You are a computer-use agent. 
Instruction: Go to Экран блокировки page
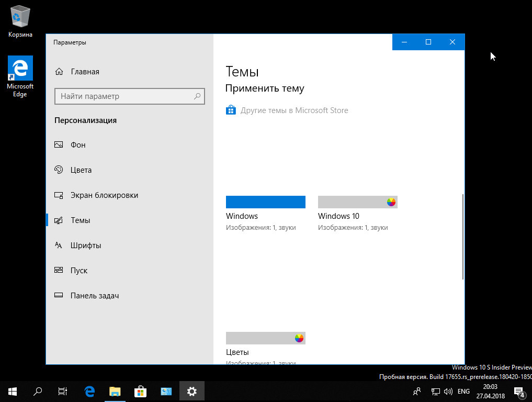coord(129,195)
